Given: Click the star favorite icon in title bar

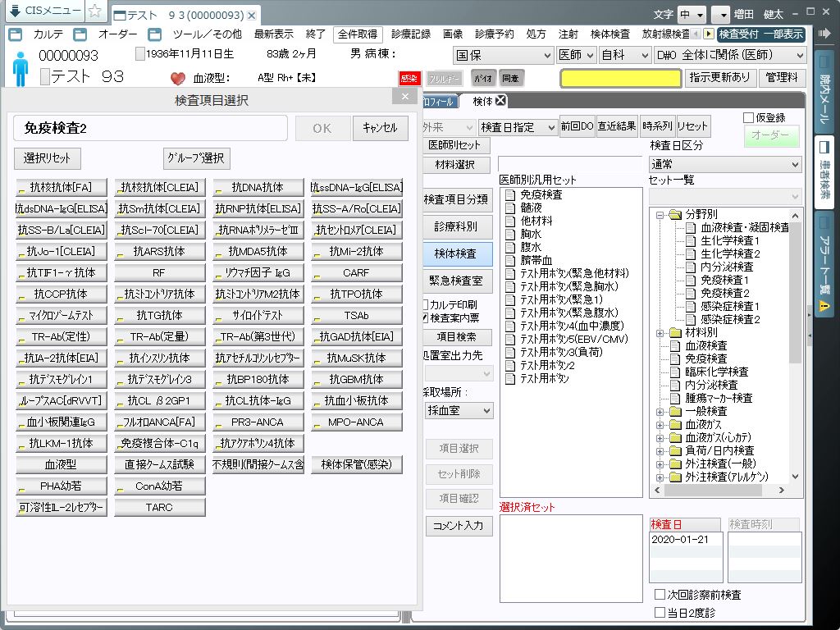Looking at the screenshot, I should (x=95, y=11).
